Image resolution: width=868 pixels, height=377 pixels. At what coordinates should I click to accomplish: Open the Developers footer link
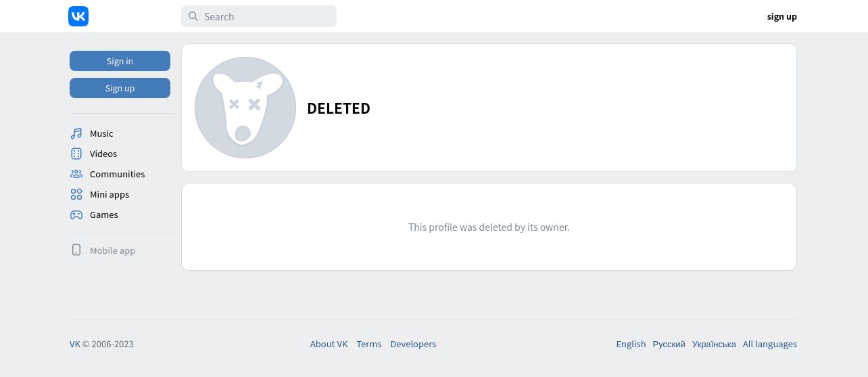413,344
